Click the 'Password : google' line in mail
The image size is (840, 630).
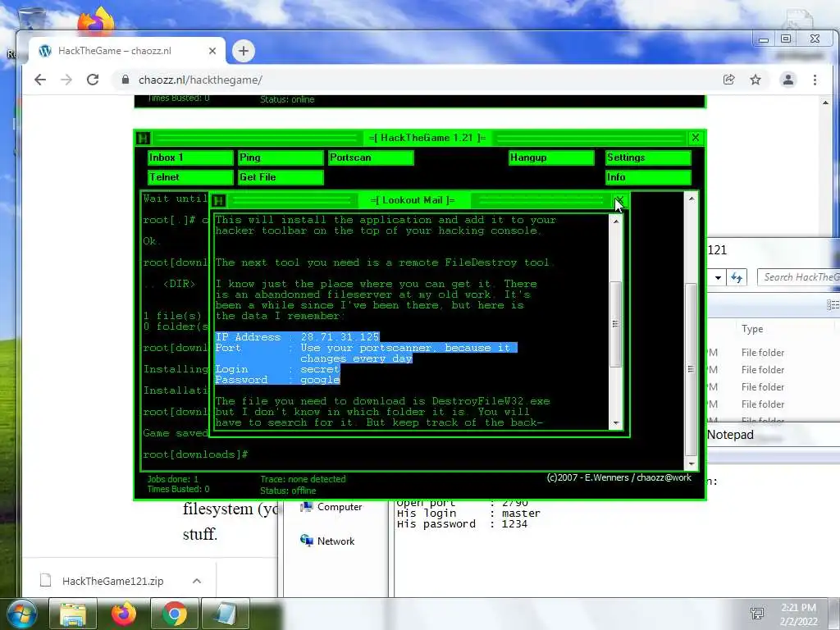click(x=277, y=380)
